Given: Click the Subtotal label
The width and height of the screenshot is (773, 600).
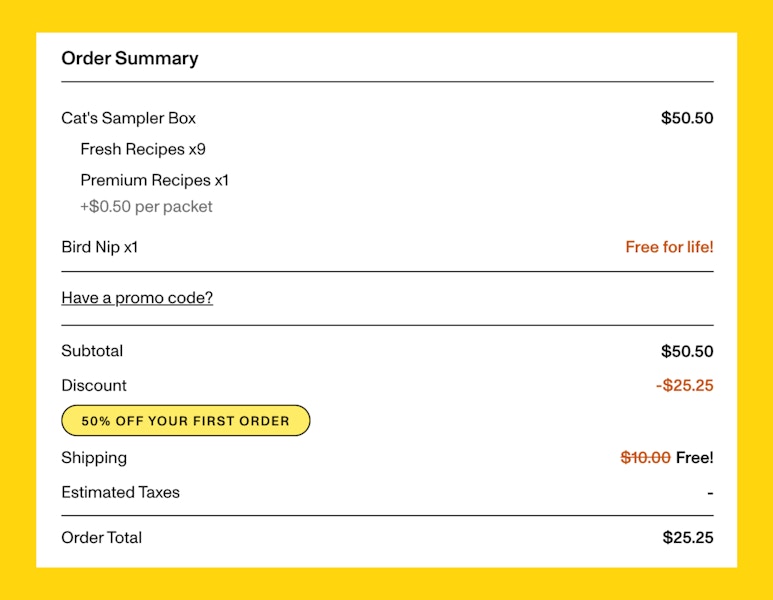Looking at the screenshot, I should click(x=92, y=351).
